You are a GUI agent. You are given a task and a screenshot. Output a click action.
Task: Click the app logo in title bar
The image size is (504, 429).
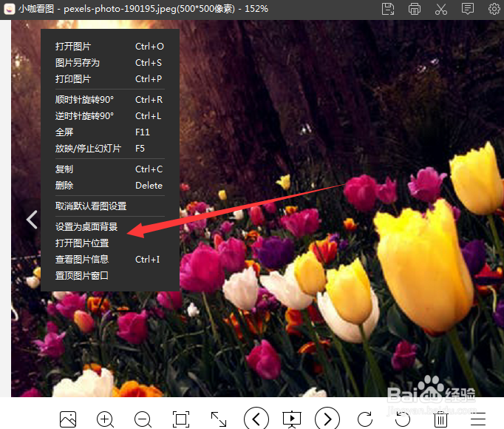(x=10, y=9)
